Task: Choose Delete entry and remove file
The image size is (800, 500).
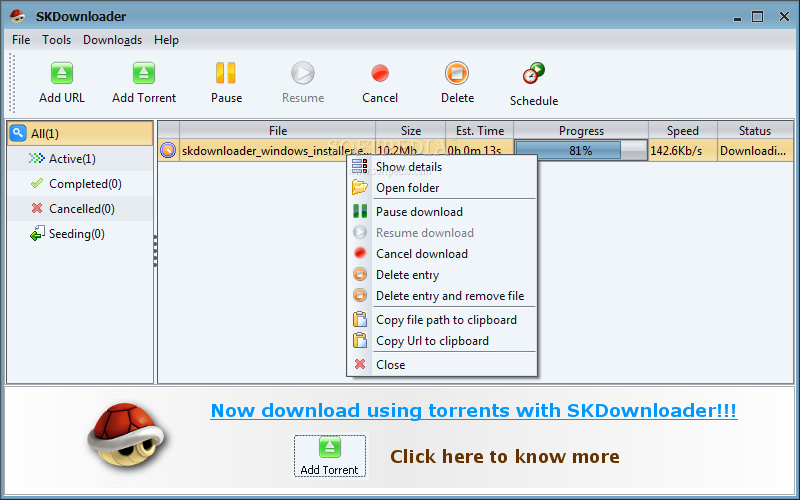Action: (442, 295)
